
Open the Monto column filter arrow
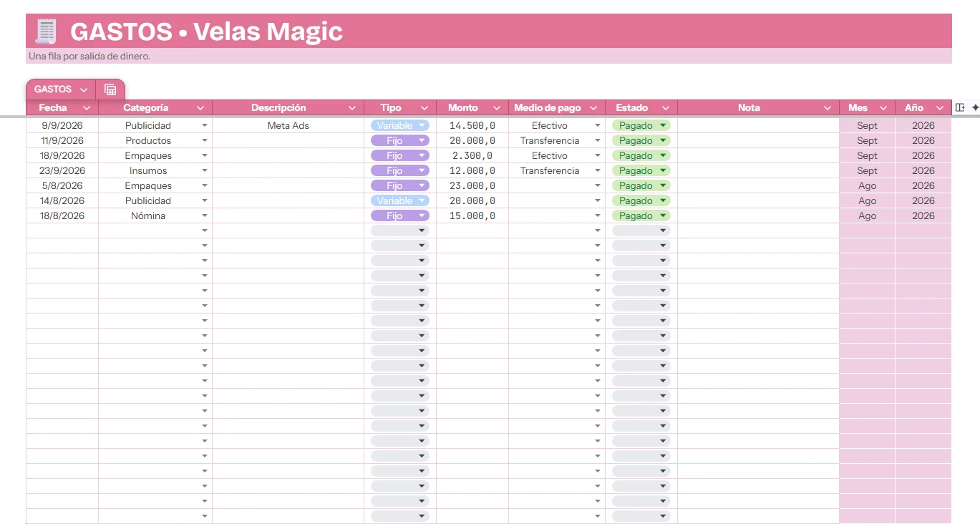[x=497, y=108]
